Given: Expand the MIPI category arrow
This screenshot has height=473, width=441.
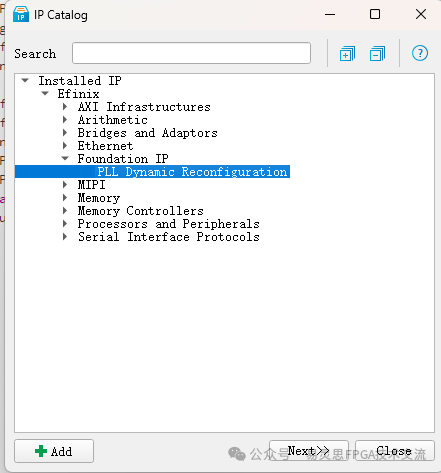Looking at the screenshot, I should pos(65,185).
